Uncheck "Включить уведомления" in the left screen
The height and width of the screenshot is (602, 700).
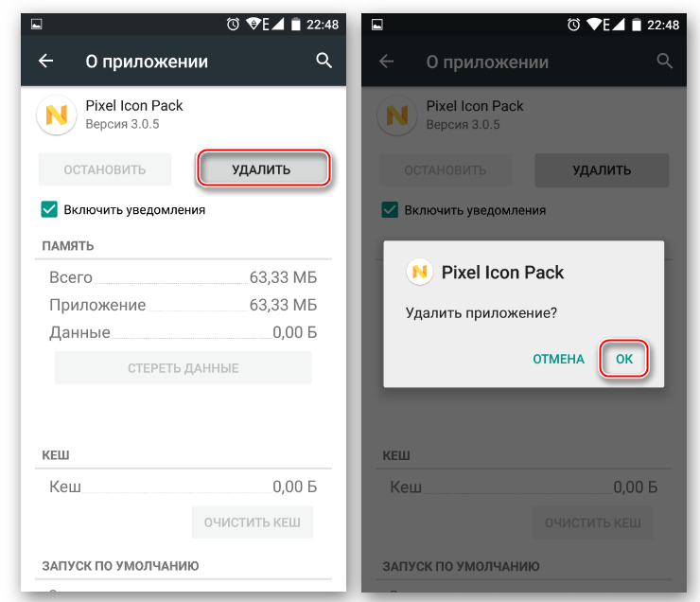coord(48,209)
